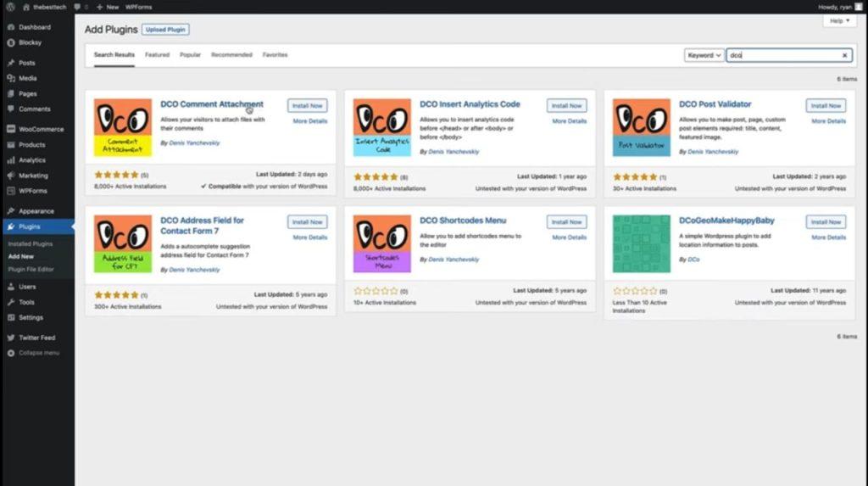Clear the plugin search field
Viewport: 868px width, 486px height.
coord(845,55)
